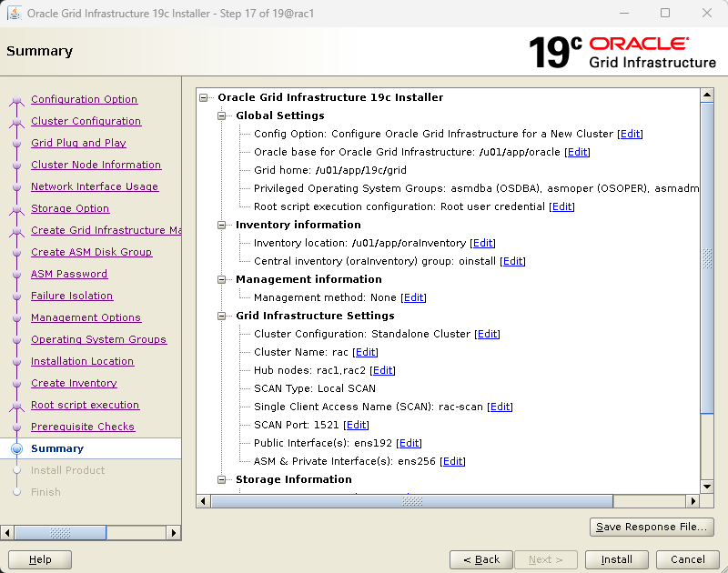
Task: Go to Failure Isolation step
Action: pos(72,296)
